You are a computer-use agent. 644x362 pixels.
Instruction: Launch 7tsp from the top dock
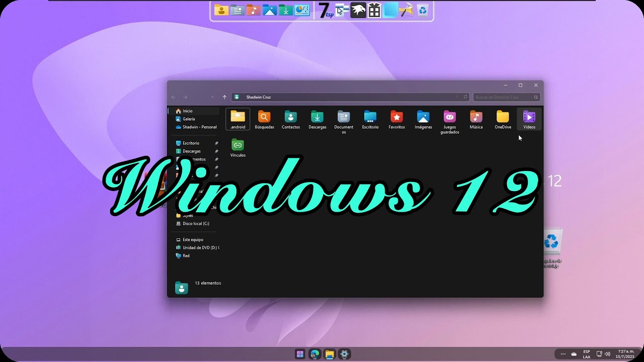pos(326,10)
